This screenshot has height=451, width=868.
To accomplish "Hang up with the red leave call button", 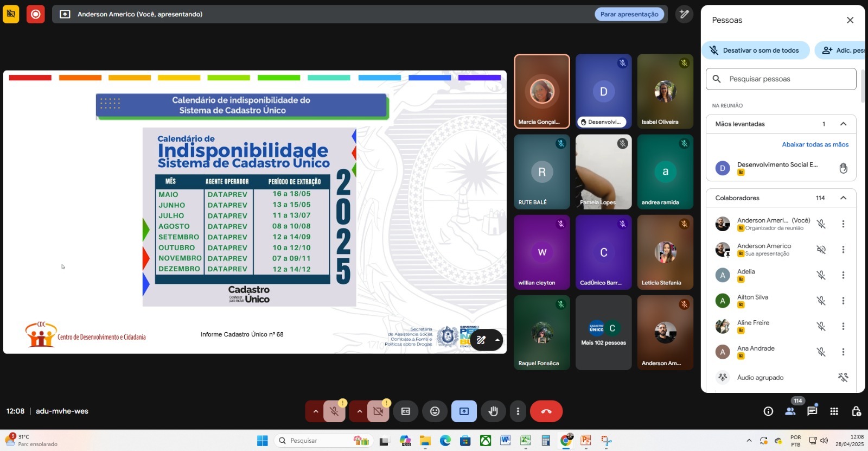I will pyautogui.click(x=546, y=411).
